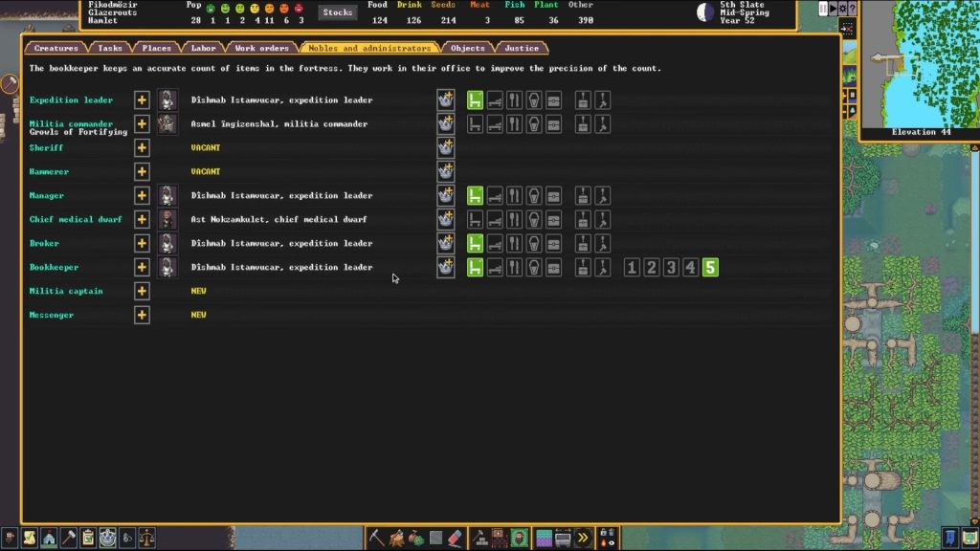Screen dimensions: 980x551
Task: Open the work orders clipboard icon
Action: tap(88, 538)
